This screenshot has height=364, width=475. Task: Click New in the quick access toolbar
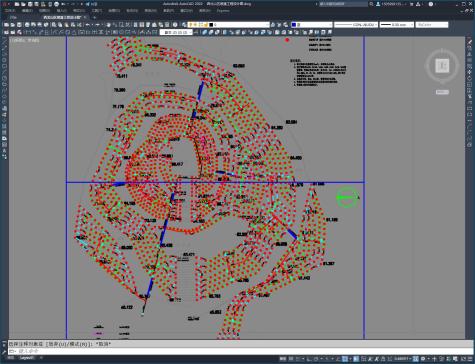tap(17, 4)
